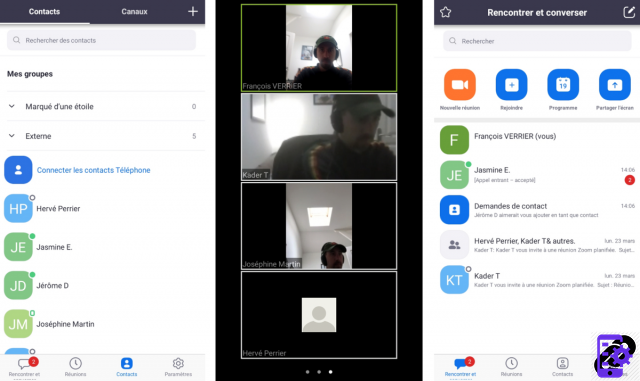Click the phone contacts blue icon
The image size is (640, 381).
tap(18, 170)
